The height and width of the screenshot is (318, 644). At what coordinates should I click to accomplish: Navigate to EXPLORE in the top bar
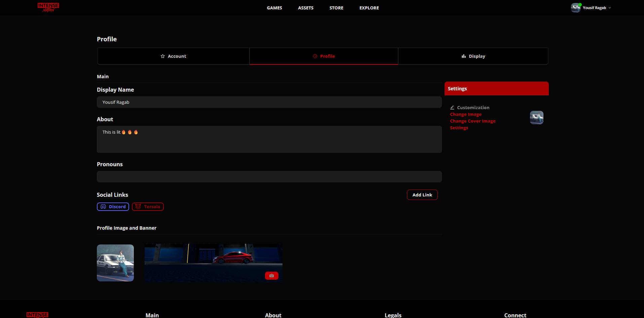click(369, 8)
